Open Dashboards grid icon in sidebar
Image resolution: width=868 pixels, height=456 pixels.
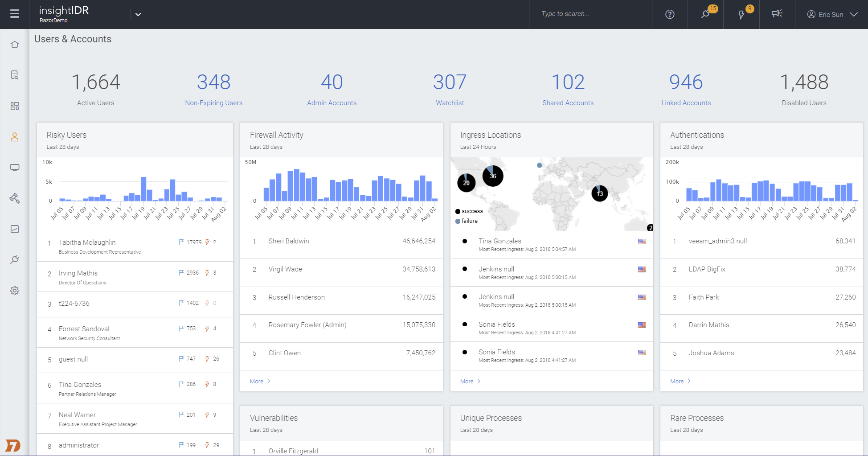(x=15, y=106)
